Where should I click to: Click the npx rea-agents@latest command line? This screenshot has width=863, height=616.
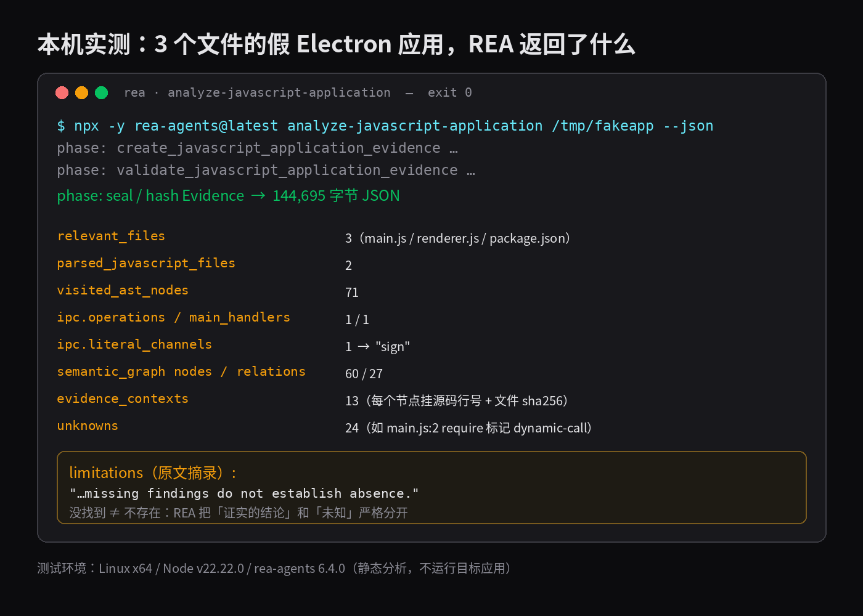pos(385,126)
